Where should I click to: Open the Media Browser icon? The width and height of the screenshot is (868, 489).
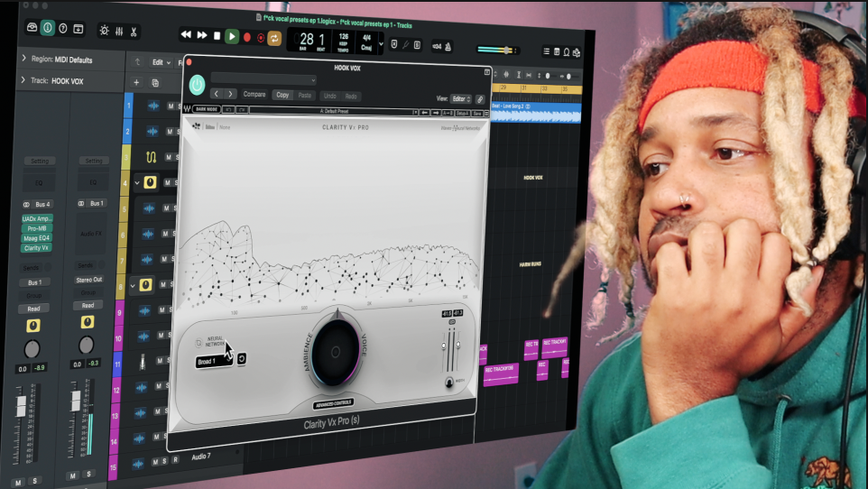(x=577, y=52)
